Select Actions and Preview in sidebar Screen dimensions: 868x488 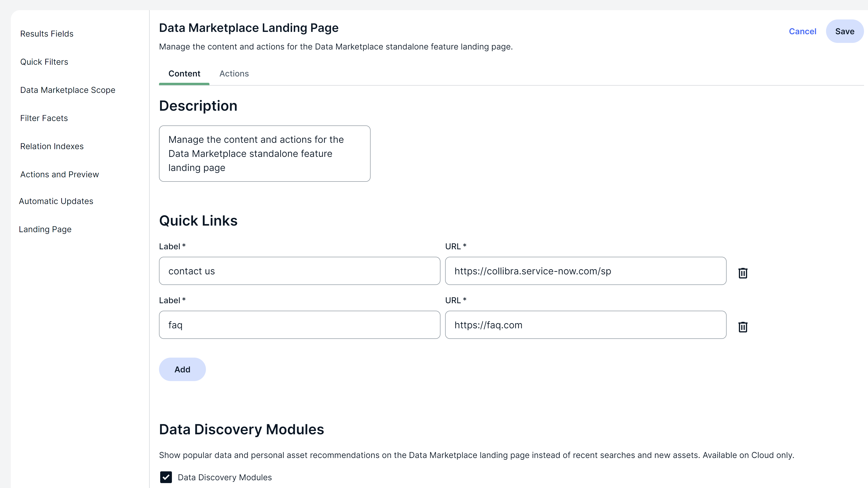(x=60, y=174)
